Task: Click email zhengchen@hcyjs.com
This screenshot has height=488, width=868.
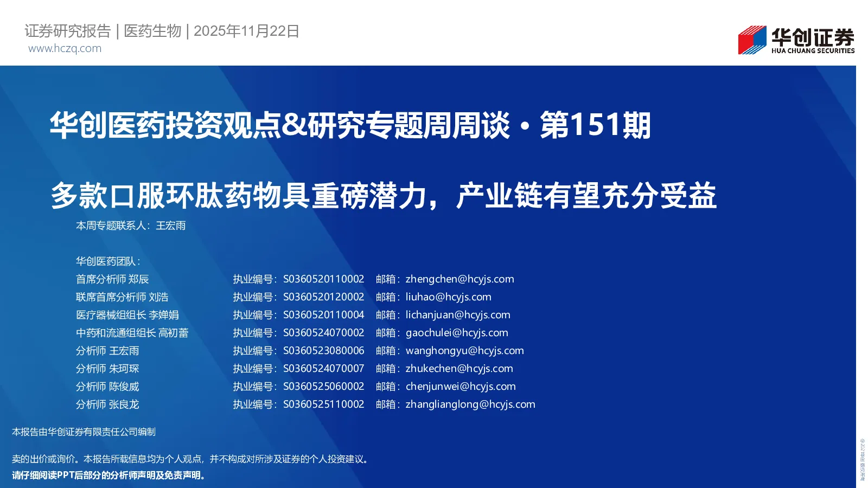Action: [459, 279]
